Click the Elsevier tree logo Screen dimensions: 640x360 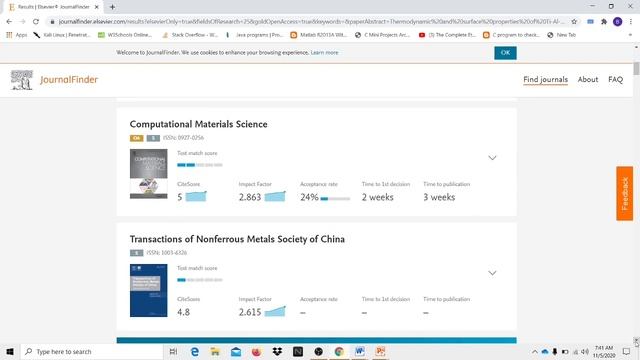tap(22, 80)
